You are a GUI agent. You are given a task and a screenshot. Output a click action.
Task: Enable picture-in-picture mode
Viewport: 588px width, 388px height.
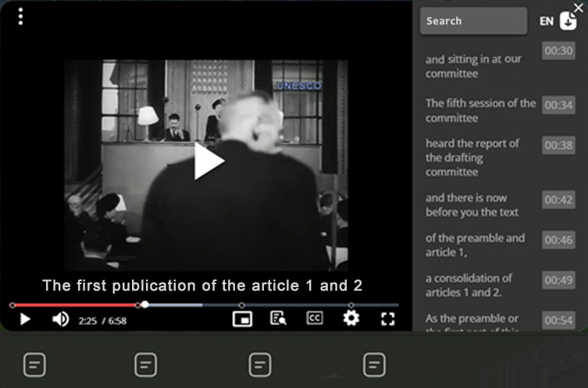point(242,319)
